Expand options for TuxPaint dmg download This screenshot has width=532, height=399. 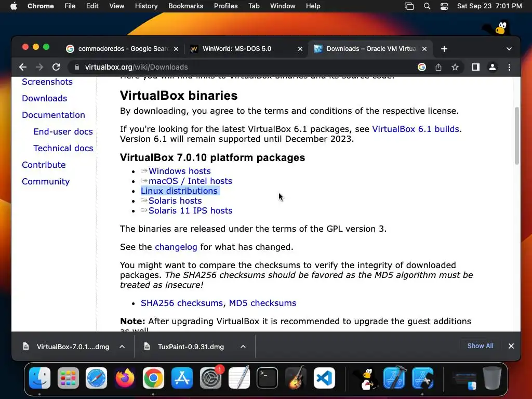click(243, 347)
